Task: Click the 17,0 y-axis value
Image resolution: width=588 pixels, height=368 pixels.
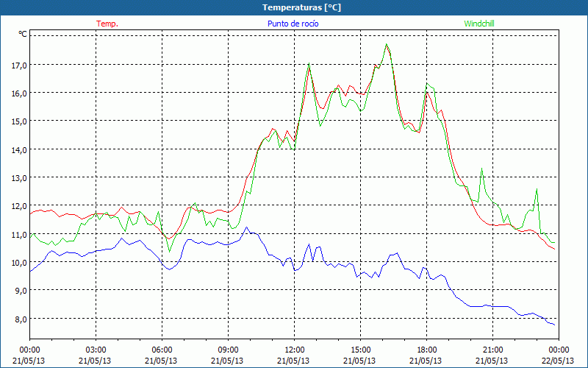Action: (19, 66)
